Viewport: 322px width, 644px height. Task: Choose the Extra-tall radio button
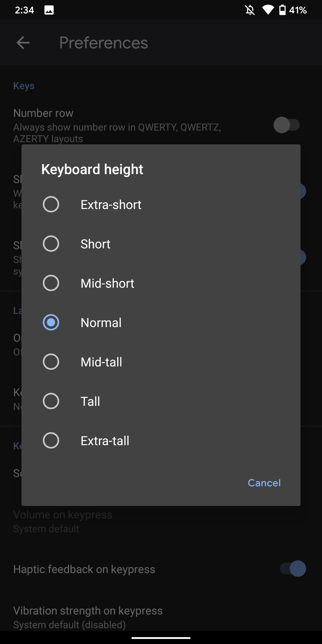click(x=51, y=441)
